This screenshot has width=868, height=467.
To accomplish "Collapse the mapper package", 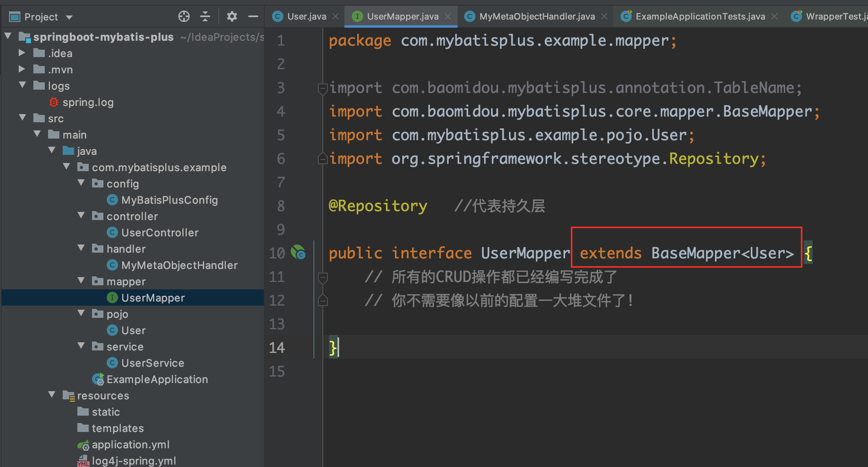I will (81, 281).
